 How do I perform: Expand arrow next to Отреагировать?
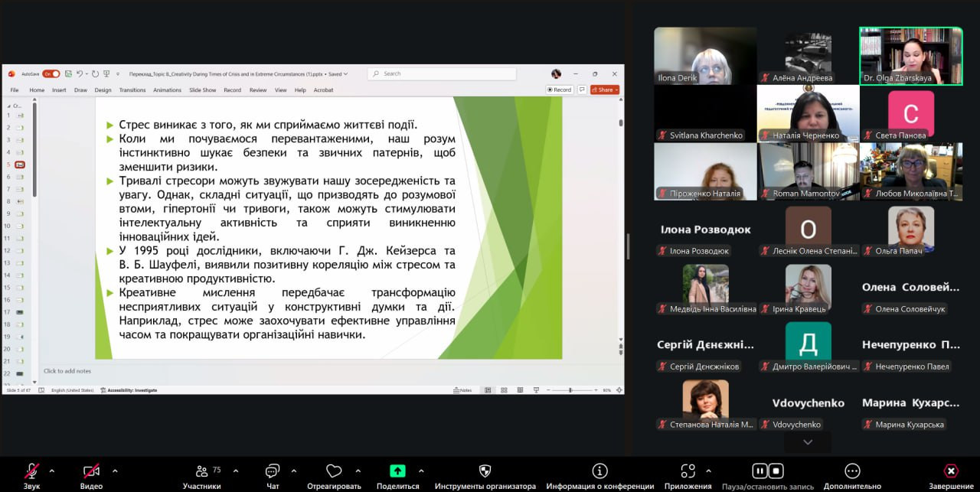pyautogui.click(x=358, y=471)
